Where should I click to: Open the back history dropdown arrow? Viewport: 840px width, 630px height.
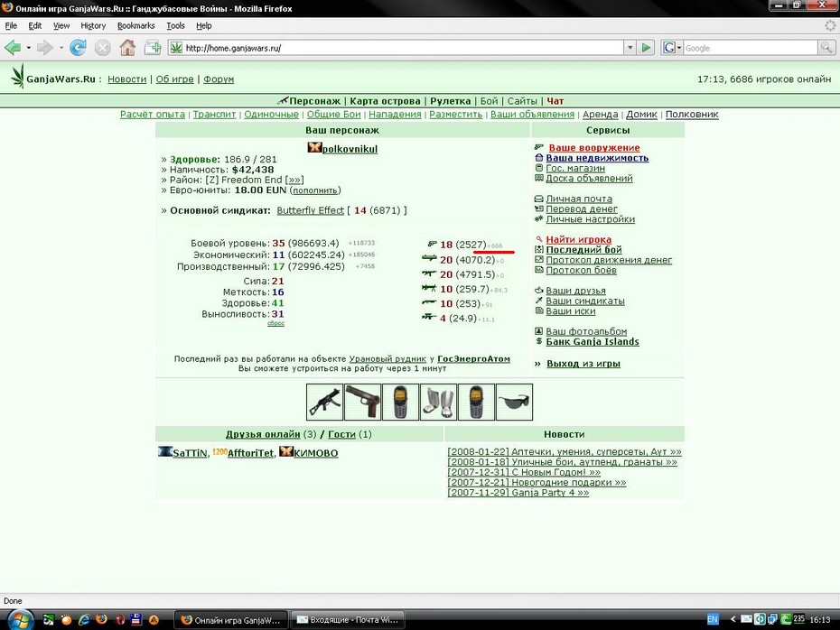[28, 48]
